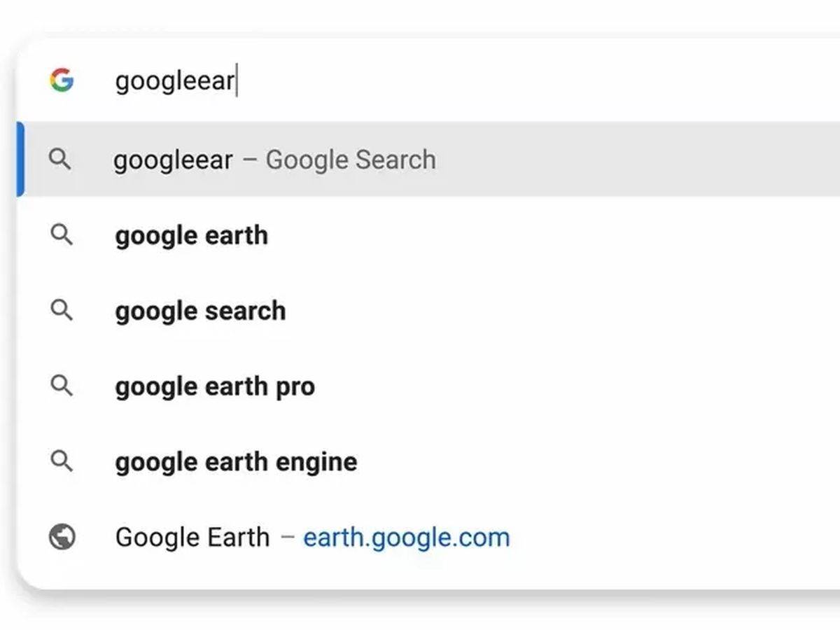
Task: Pick the 'google earth pro' suggestion
Action: (x=214, y=386)
